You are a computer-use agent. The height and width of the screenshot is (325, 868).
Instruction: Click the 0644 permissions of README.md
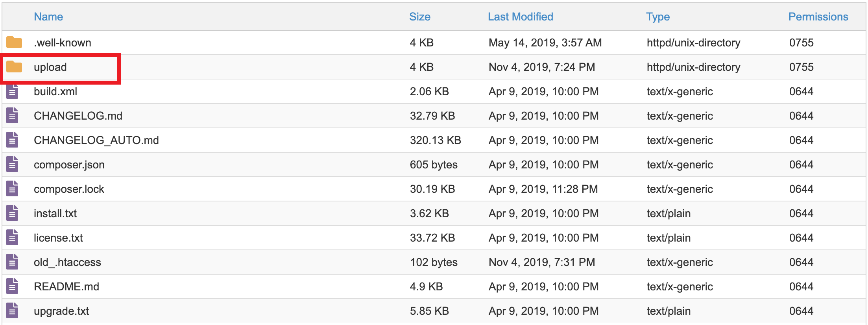click(801, 286)
